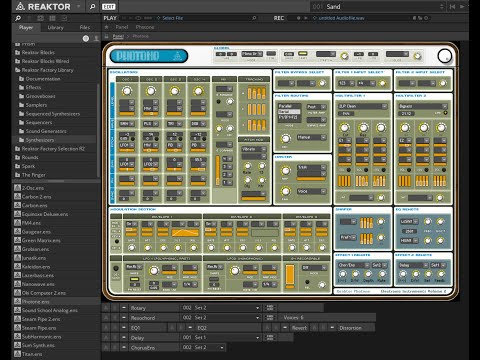Go to next snapshot arrow
This screenshot has width=480, height=360.
click(462, 6)
